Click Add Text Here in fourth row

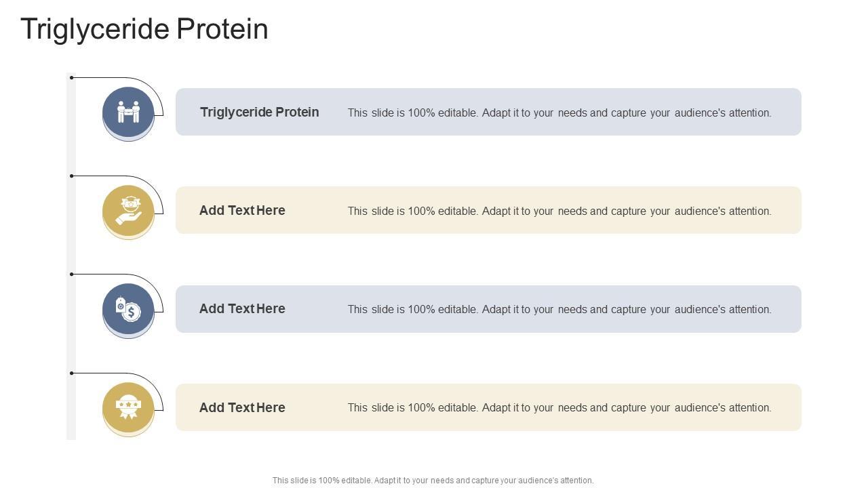coord(242,408)
